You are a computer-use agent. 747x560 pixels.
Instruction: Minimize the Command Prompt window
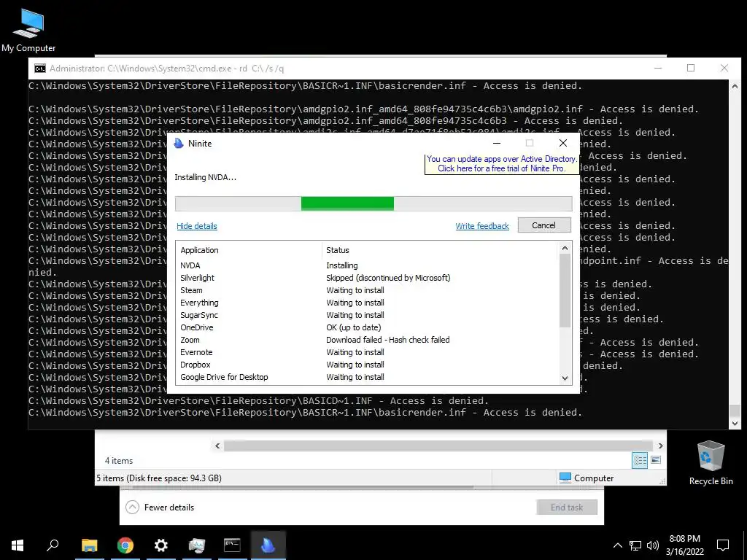[658, 68]
